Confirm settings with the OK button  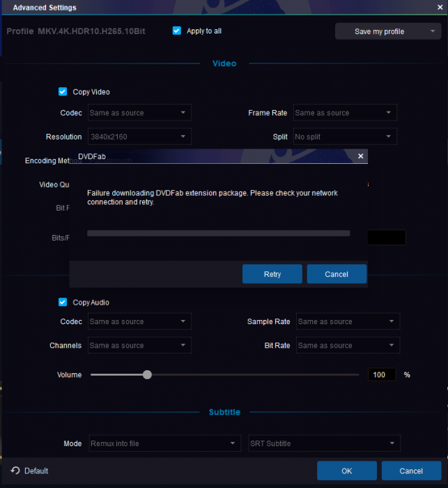coord(347,471)
